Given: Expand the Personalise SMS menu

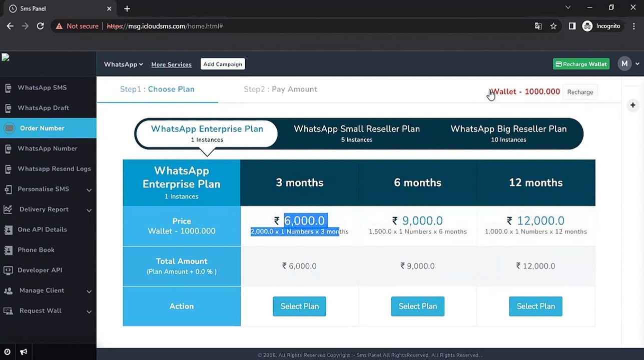Looking at the screenshot, I should point(48,189).
